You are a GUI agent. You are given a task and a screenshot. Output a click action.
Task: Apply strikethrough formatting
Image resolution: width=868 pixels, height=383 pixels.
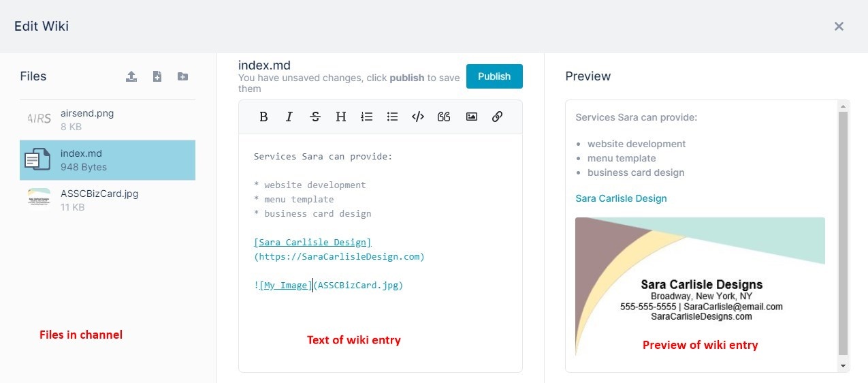click(x=315, y=117)
